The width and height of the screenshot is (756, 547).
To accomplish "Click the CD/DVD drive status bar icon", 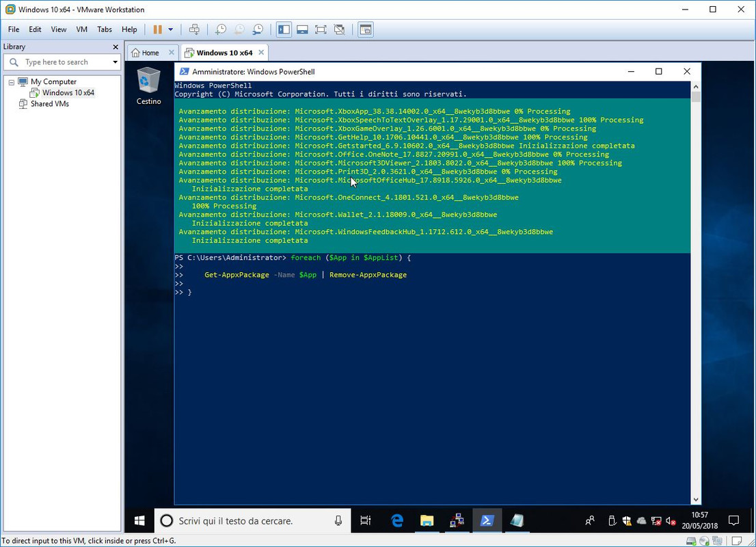I will pyautogui.click(x=705, y=541).
